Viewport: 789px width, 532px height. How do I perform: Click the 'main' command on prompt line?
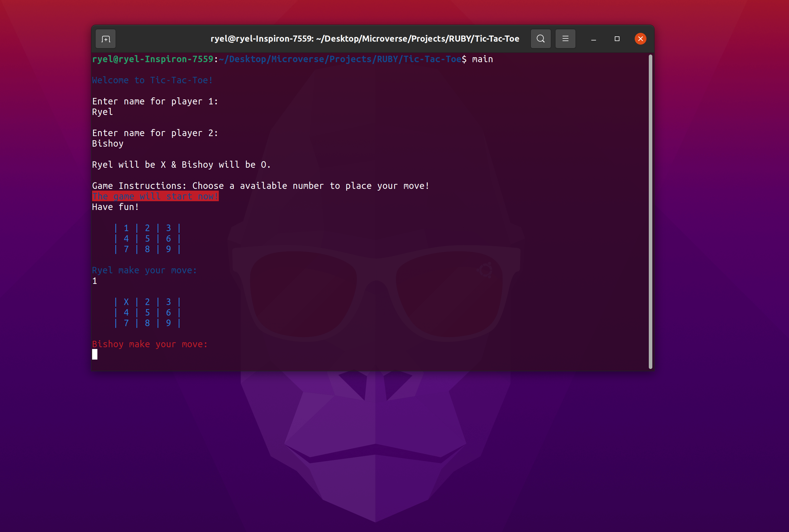(x=482, y=59)
